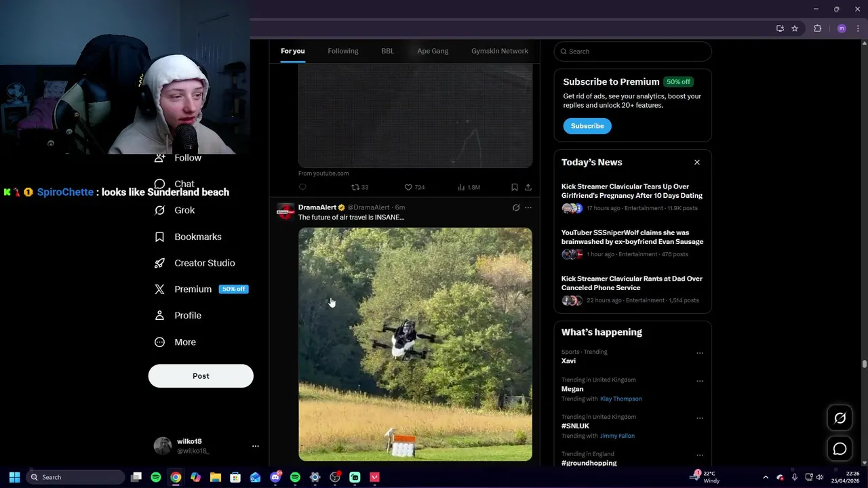The image size is (868, 488).
Task: Open the Windows Start menu
Action: pyautogui.click(x=14, y=477)
